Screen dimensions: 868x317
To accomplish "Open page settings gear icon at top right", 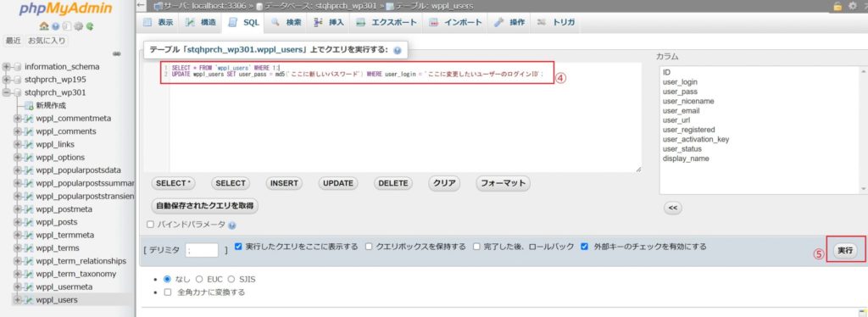I will click(x=852, y=6).
